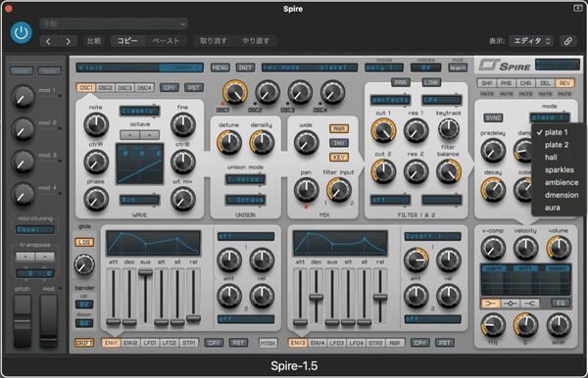This screenshot has width=588, height=378.
Task: Click the MTRX button
Action: coord(269,343)
